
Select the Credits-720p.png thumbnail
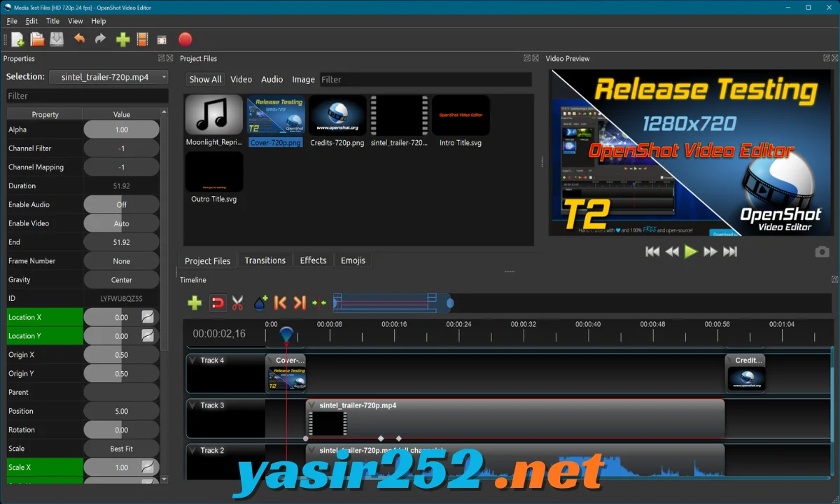point(337,115)
